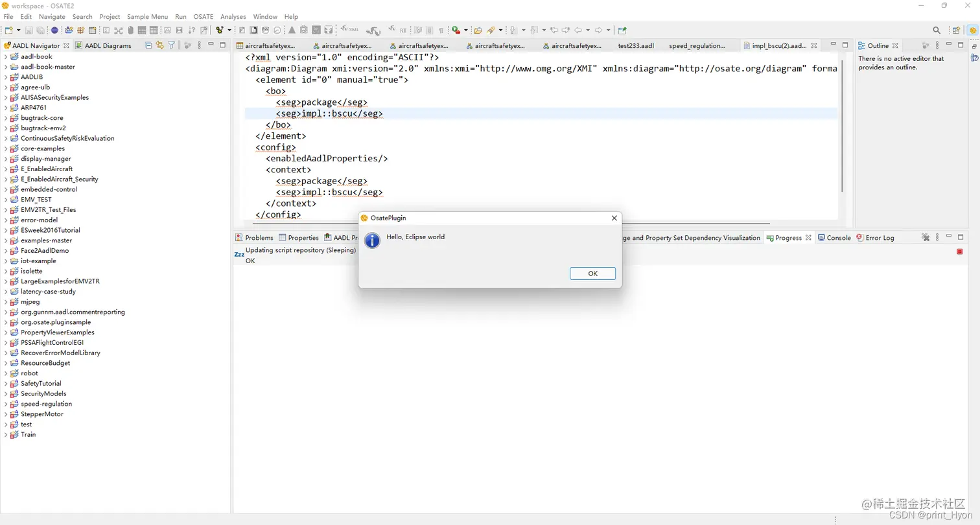Viewport: 980px width, 525px height.
Task: Toggle Show Whitespace Characters pilcrow icon
Action: click(x=441, y=30)
